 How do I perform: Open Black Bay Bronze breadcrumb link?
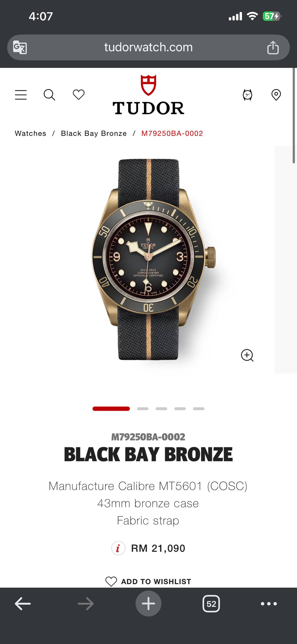94,133
